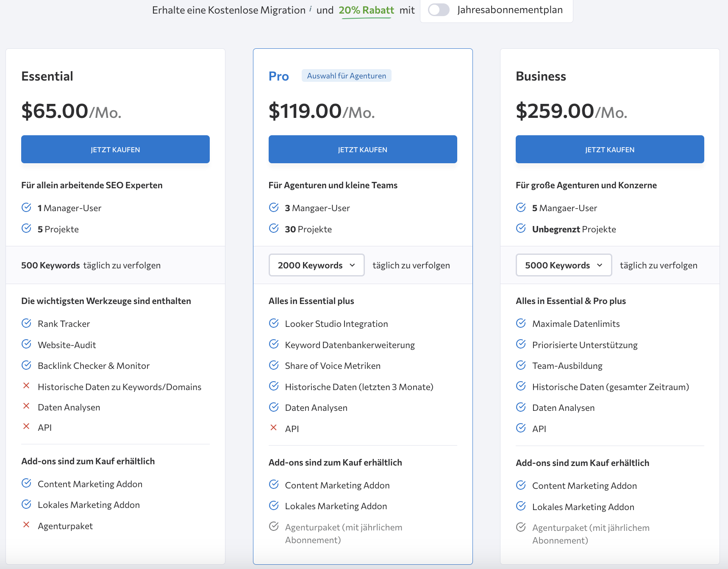Screen dimensions: 728x569
Task: Click the red X beside Historische Daten zu Keywords/Domains
Action: pos(26,385)
